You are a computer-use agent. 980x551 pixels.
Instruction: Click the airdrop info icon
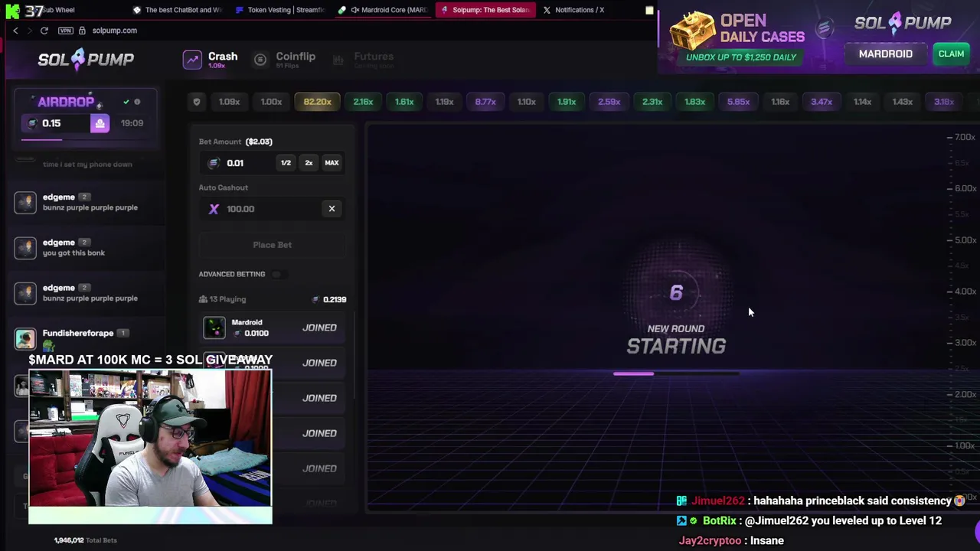[137, 102]
